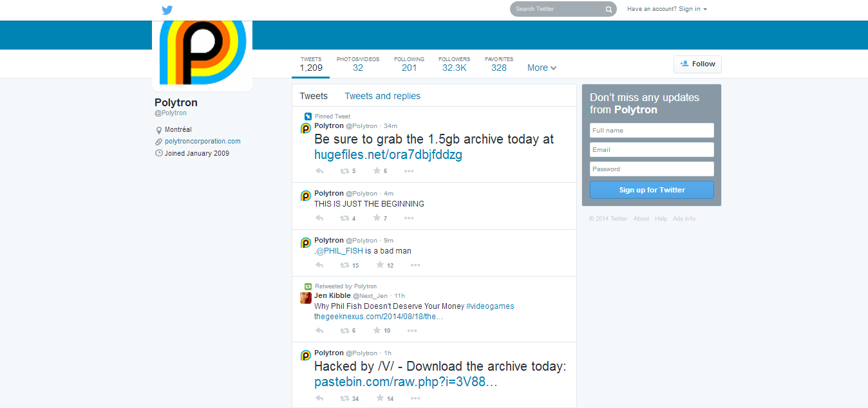
Task: Reply to the pinned hugefiles tweet
Action: click(x=319, y=171)
